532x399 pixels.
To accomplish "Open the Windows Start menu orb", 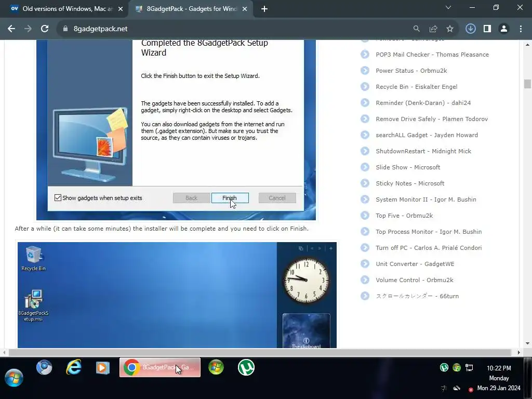I will click(14, 378).
